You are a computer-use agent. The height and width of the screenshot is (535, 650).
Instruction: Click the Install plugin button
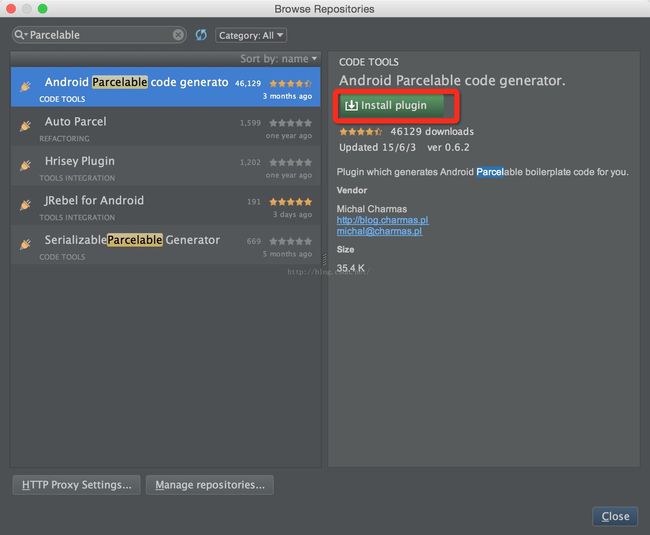coord(392,105)
